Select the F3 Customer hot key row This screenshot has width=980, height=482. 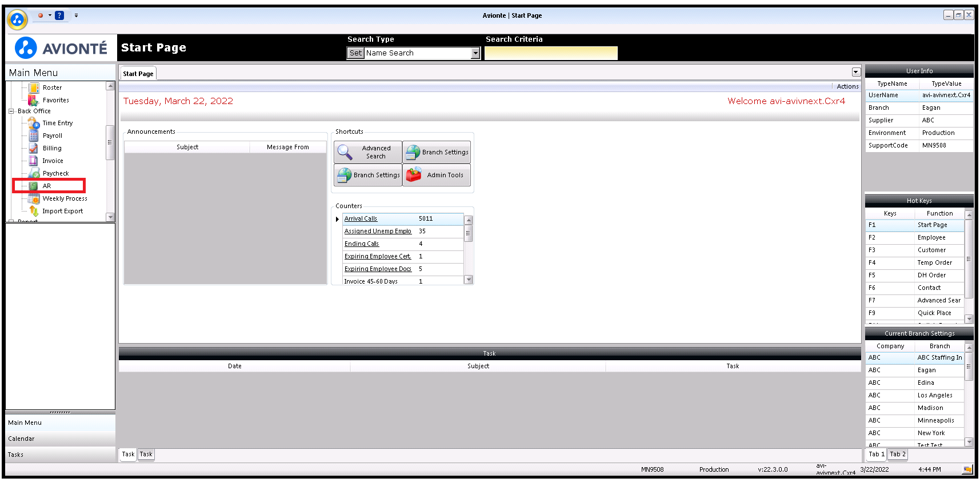tap(915, 250)
